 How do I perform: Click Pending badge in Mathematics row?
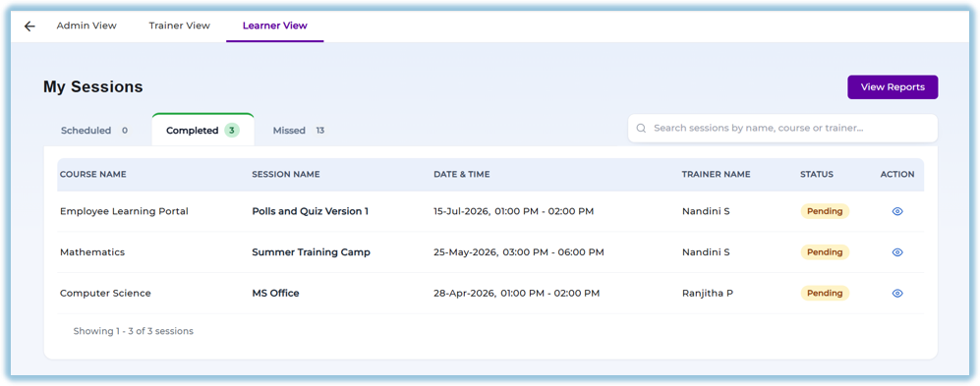(x=825, y=252)
